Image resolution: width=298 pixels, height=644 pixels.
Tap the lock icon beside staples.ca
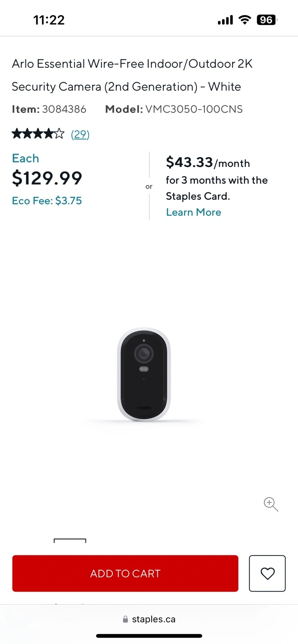coord(125,619)
